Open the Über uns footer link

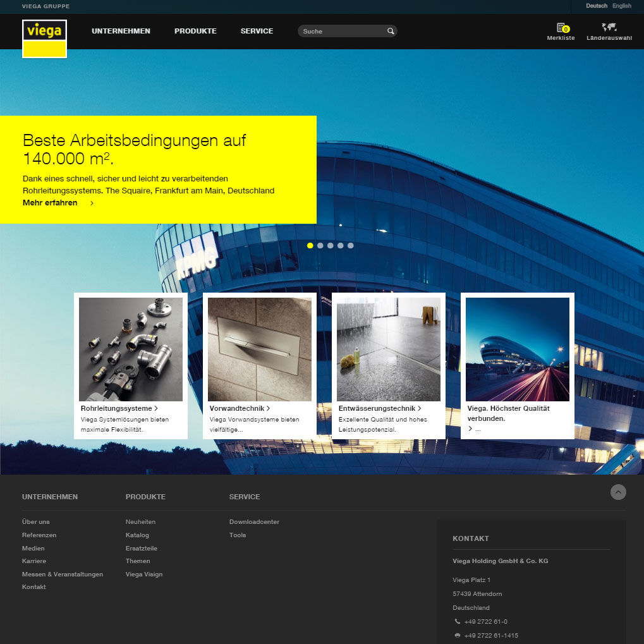[x=36, y=522]
